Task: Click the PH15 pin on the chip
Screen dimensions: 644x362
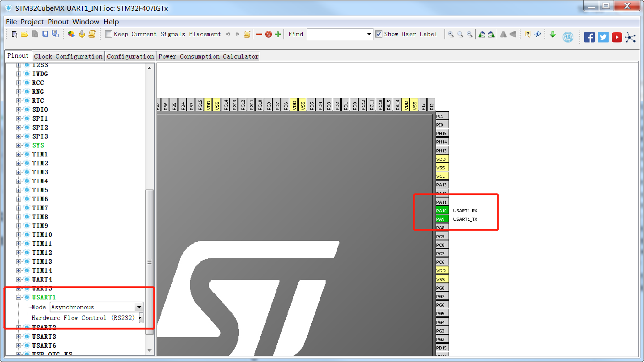Action: click(442, 133)
